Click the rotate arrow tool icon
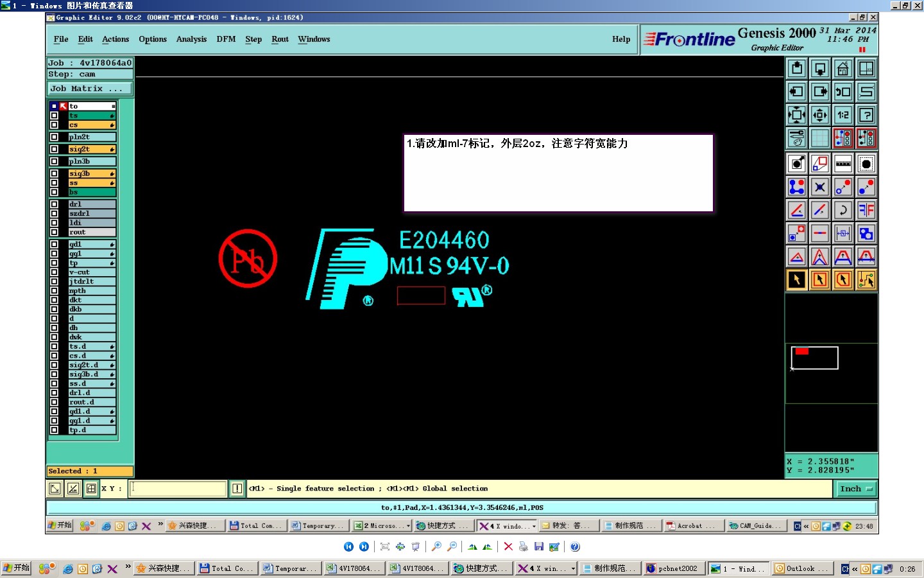This screenshot has width=924, height=578. pyautogui.click(x=843, y=210)
